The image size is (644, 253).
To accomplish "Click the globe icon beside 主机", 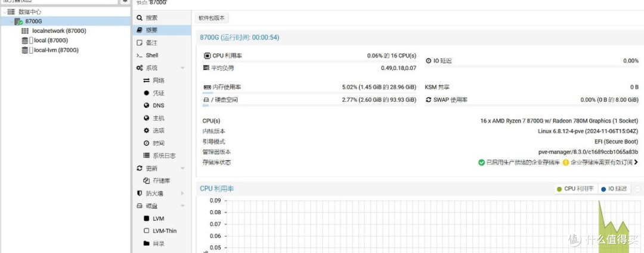I will coord(146,118).
